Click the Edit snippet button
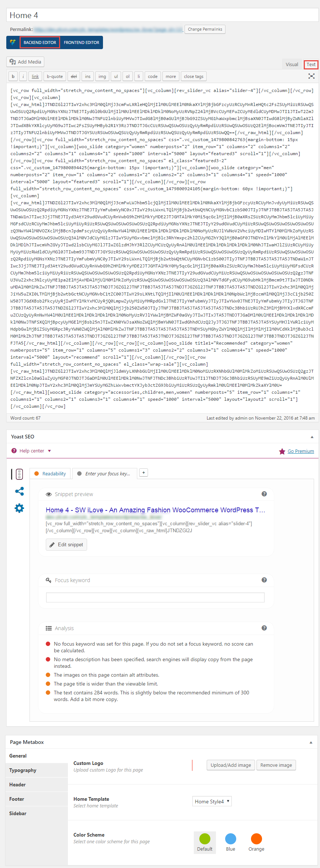Screen dimensions: 320x868 (x=66, y=544)
